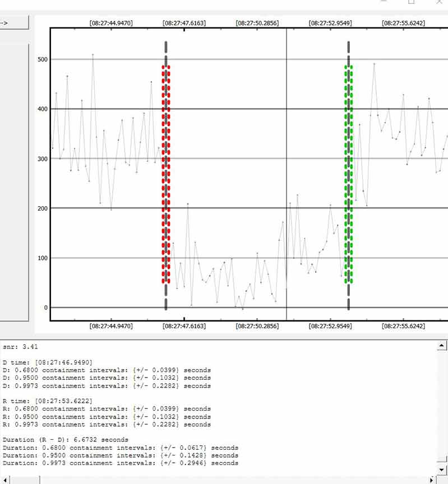Click Duration 0.9500 containment interval line
Image resolution: width=448 pixels, height=484 pixels.
(121, 455)
